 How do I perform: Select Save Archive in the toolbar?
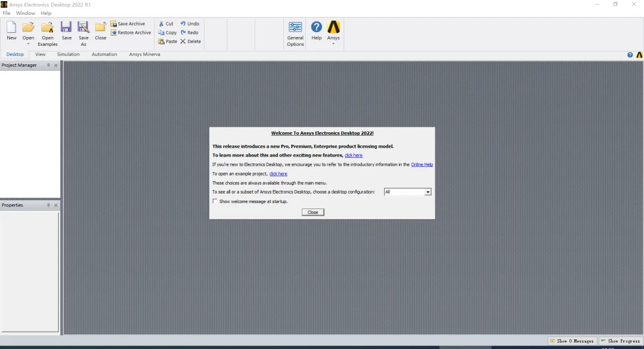pyautogui.click(x=128, y=24)
